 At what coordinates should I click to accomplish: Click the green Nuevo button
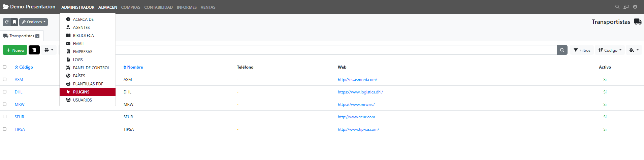[x=15, y=50]
